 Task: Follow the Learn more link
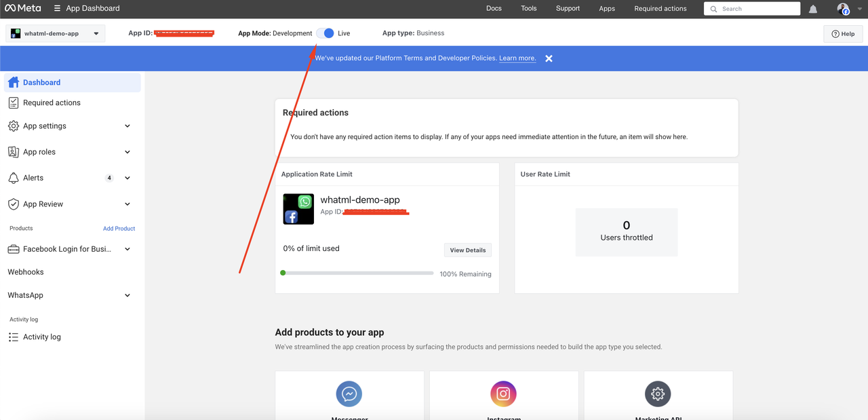click(x=517, y=58)
